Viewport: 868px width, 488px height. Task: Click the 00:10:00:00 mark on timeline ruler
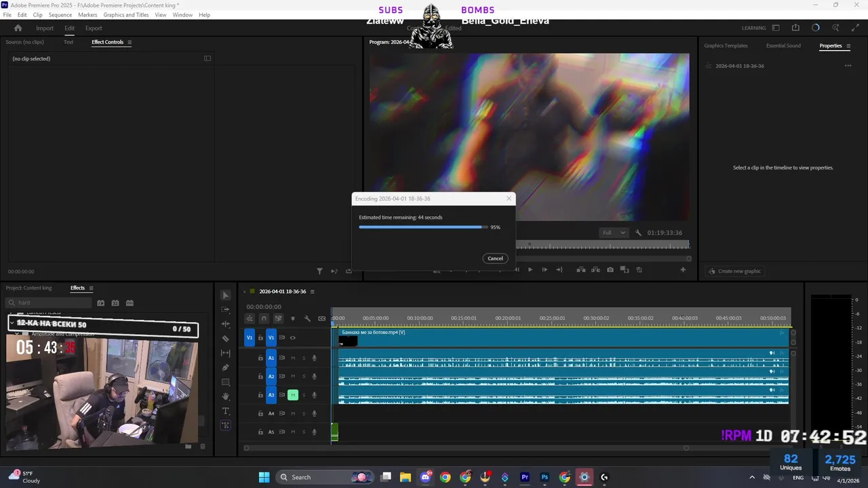(420, 319)
